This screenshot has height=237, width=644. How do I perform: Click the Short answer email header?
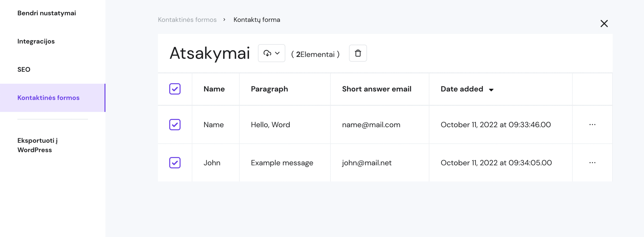(x=377, y=89)
